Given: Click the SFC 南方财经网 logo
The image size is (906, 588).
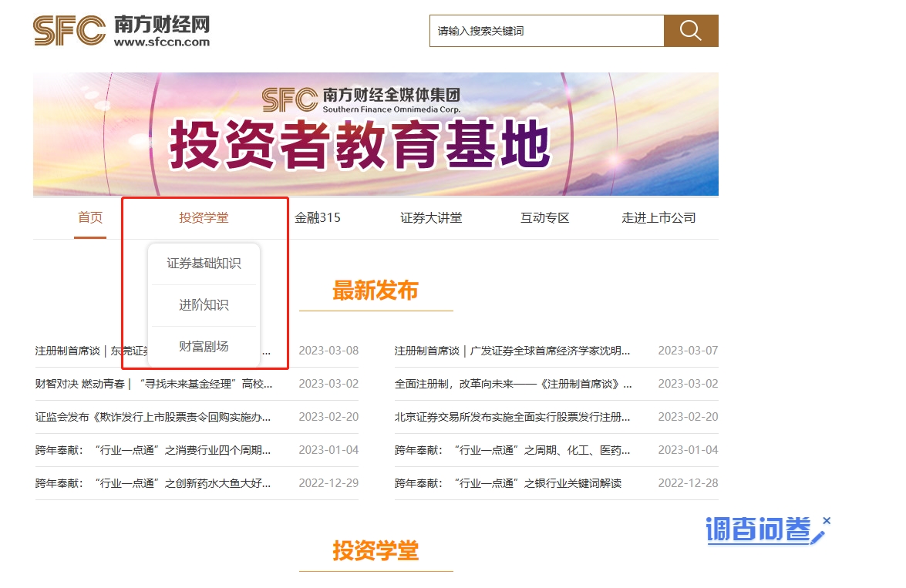Looking at the screenshot, I should click(x=121, y=31).
